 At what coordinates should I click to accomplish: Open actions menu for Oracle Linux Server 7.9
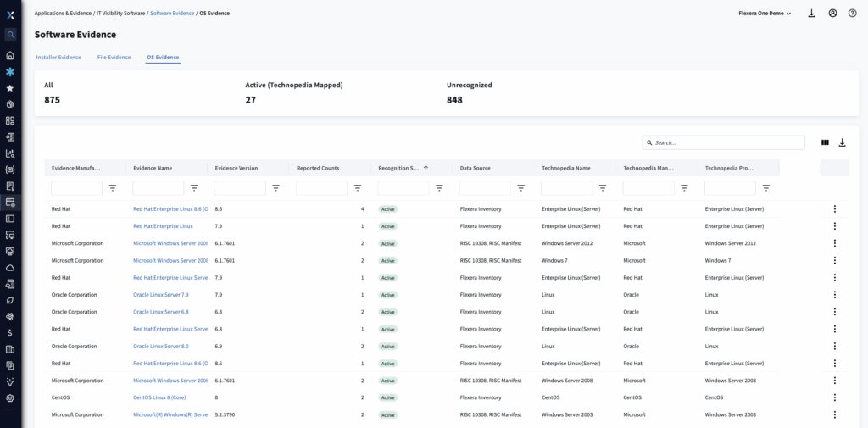click(834, 295)
